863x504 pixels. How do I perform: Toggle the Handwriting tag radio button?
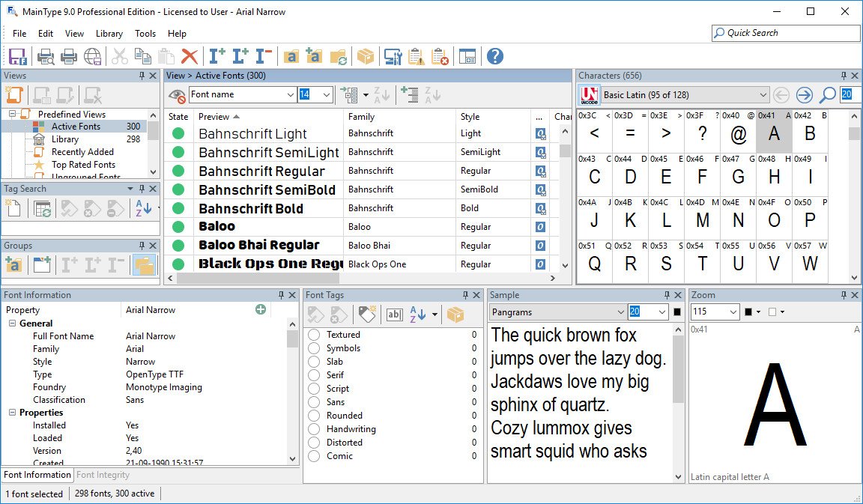pyautogui.click(x=314, y=429)
